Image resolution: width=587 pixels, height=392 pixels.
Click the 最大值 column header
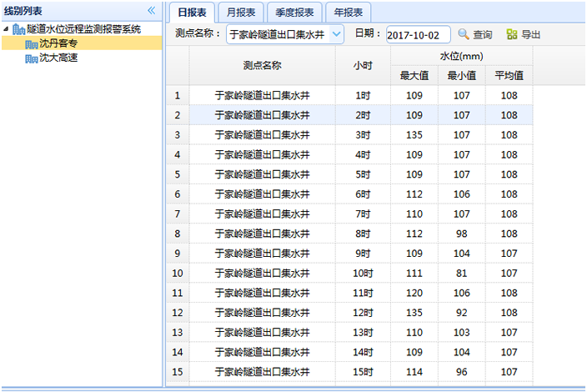[x=414, y=75]
